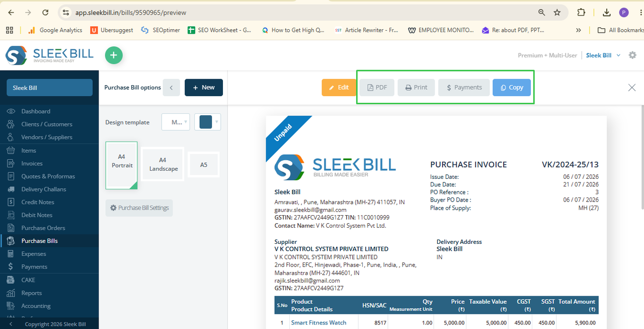
Task: Open All Bookmarks folder
Action: pos(620,30)
